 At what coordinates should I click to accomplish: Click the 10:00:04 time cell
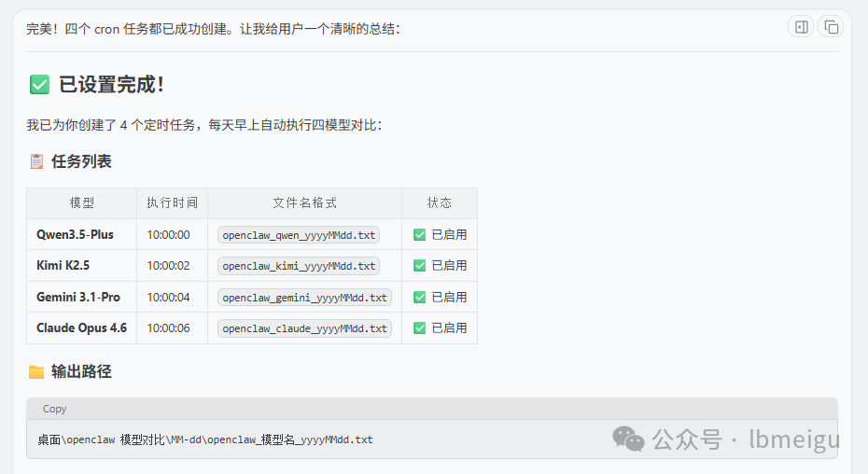(172, 297)
